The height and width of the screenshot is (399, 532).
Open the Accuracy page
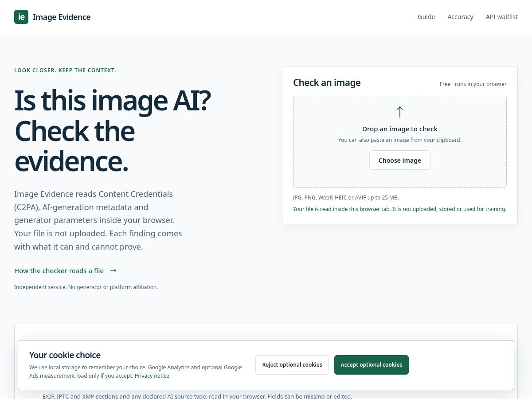pos(460,17)
